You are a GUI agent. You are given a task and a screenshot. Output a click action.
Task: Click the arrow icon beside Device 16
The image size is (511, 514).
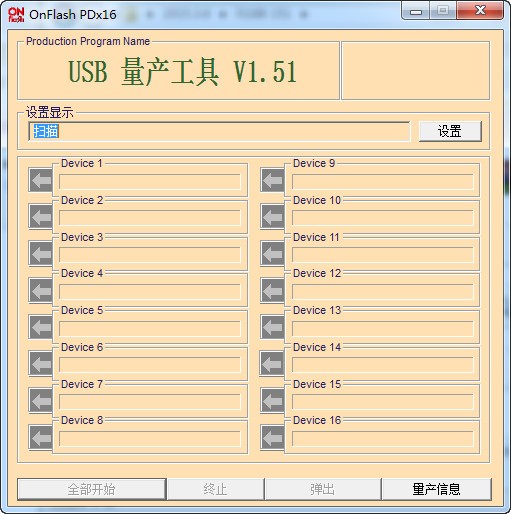click(272, 437)
